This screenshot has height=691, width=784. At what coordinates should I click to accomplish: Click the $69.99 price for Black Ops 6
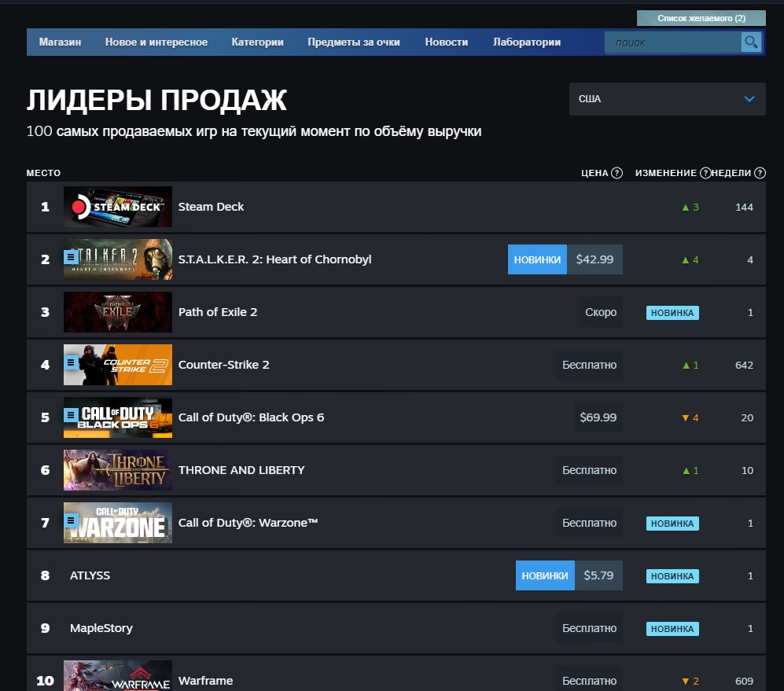tap(598, 417)
